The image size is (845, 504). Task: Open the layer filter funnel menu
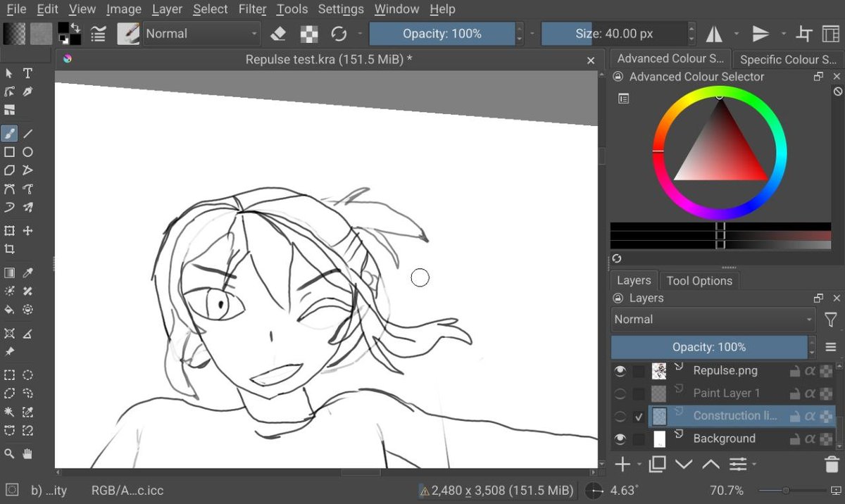pos(831,319)
